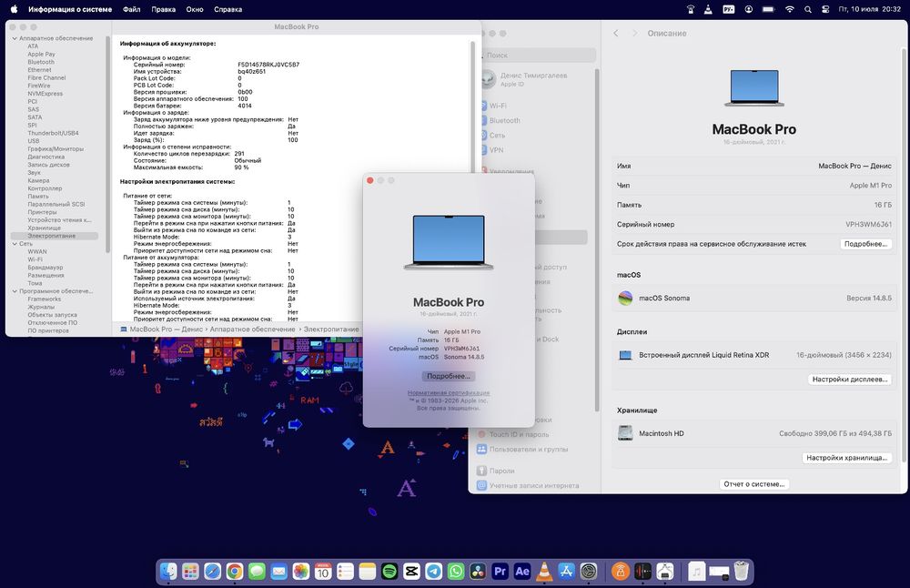Select Bluetooth in System Information sidebar
910x588 pixels.
click(41, 62)
